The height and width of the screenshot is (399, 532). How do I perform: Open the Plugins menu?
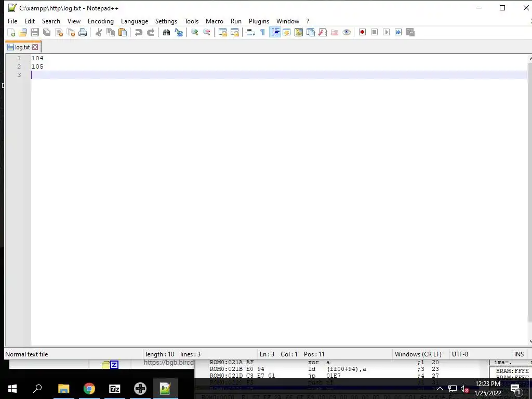(259, 21)
